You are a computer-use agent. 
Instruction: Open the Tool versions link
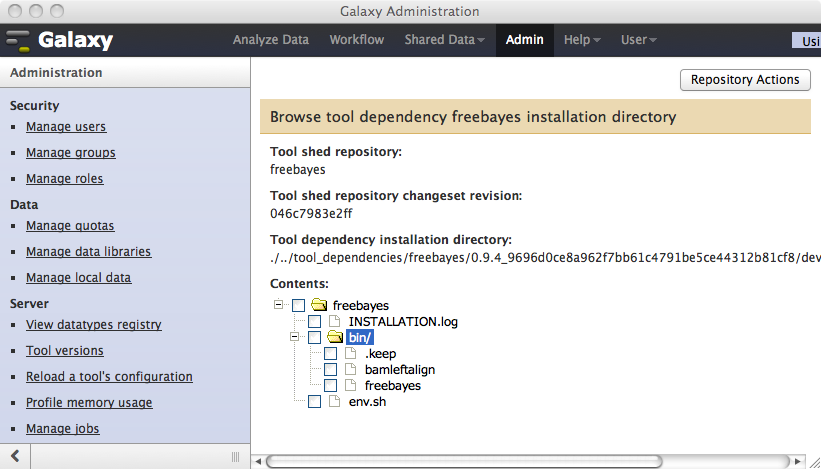(65, 351)
